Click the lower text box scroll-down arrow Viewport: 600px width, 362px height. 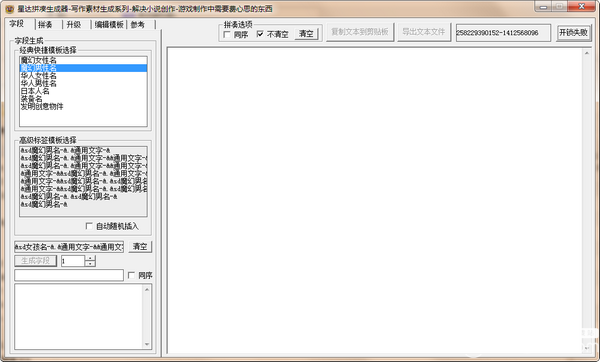pos(147,344)
